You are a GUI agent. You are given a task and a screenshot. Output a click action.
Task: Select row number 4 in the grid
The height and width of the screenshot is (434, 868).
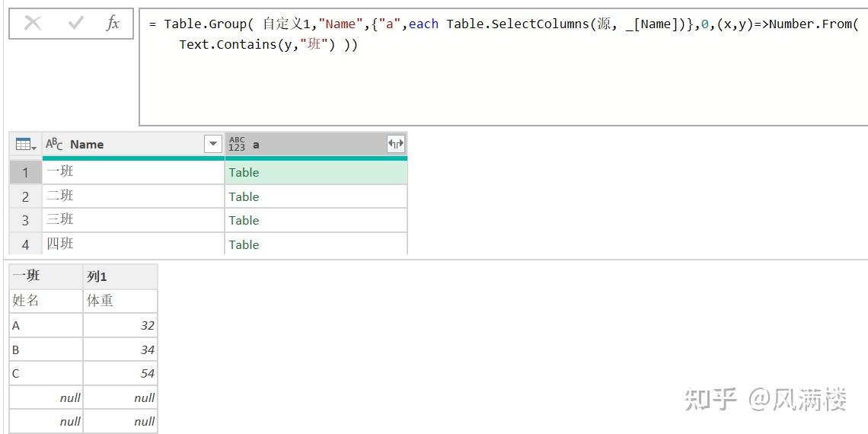pos(25,244)
